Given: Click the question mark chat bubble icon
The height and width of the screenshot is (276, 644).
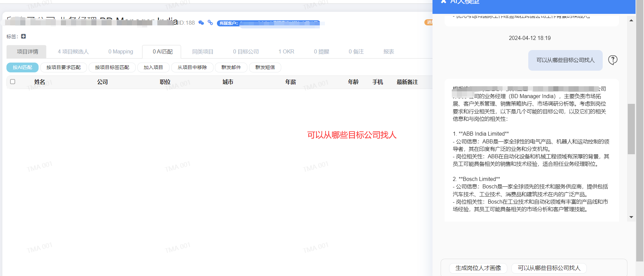Looking at the screenshot, I should pyautogui.click(x=613, y=60).
